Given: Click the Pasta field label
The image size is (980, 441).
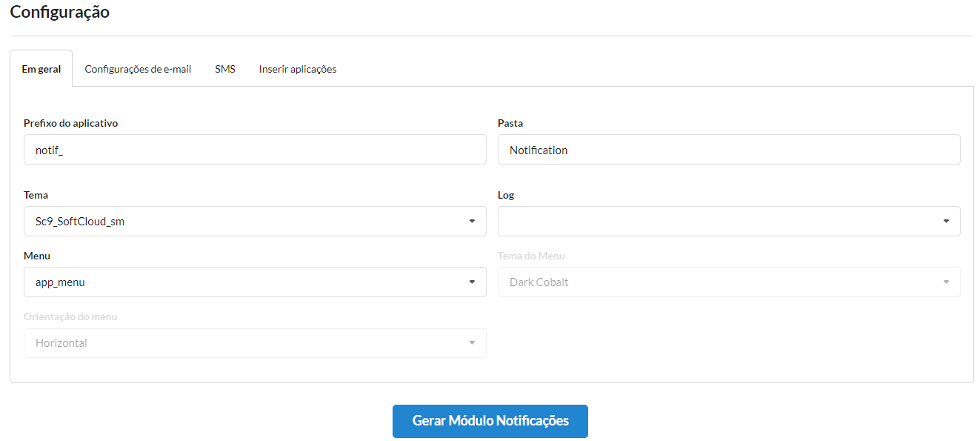Looking at the screenshot, I should click(x=510, y=123).
